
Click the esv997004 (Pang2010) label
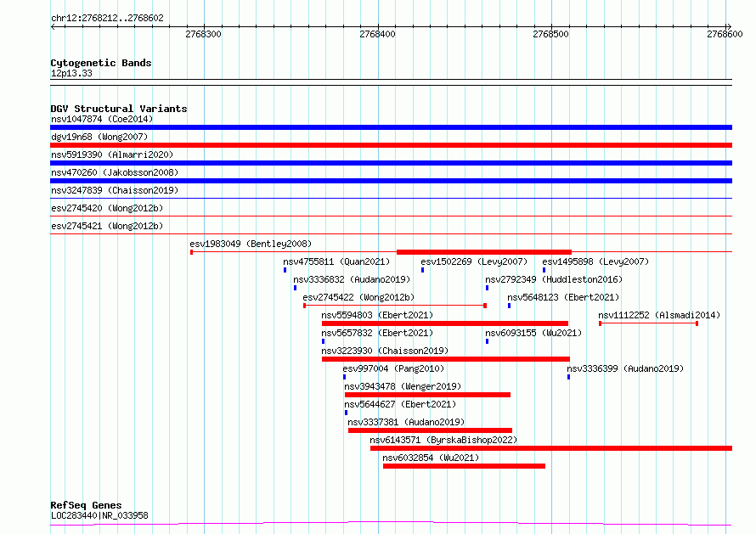[393, 368]
